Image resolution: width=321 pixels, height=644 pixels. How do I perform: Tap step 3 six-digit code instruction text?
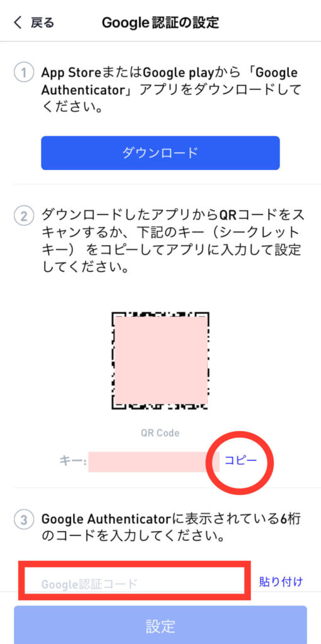point(171,528)
